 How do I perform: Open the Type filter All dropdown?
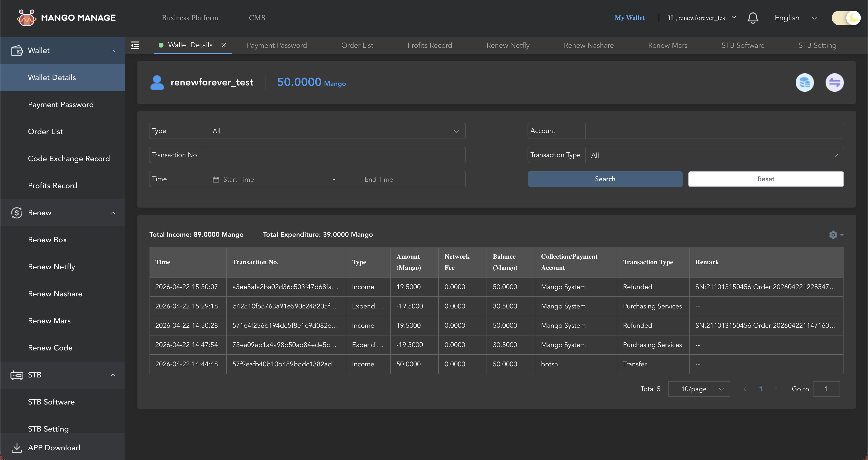(336, 131)
